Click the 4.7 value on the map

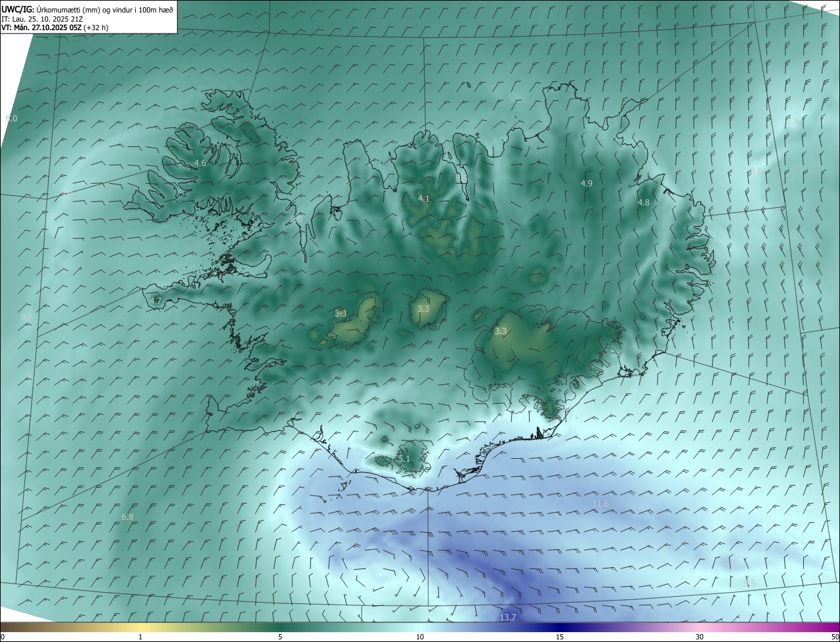(156, 301)
